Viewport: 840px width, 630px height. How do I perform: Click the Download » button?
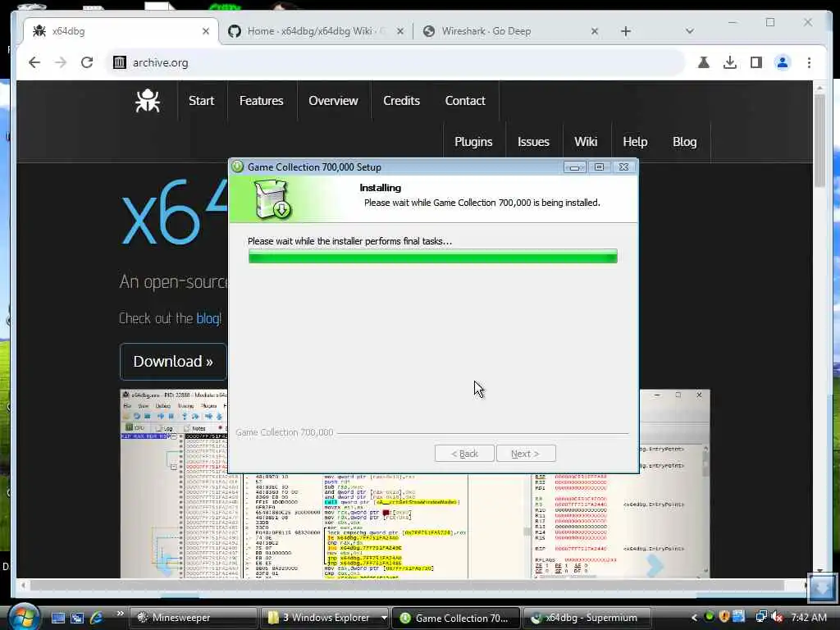click(173, 362)
